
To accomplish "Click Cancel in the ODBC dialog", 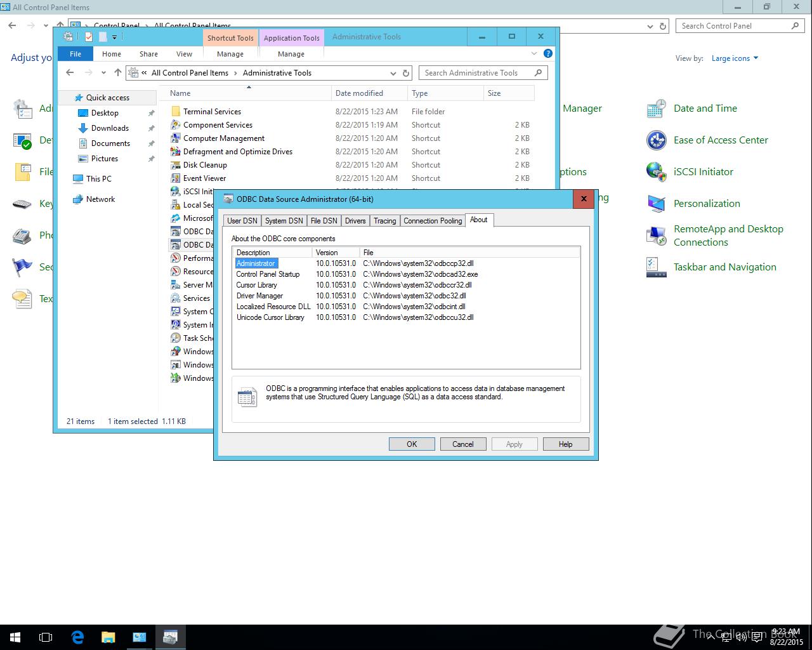I will 463,444.
